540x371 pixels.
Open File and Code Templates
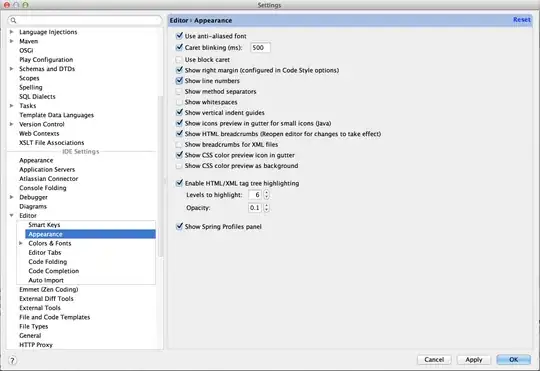click(x=54, y=317)
